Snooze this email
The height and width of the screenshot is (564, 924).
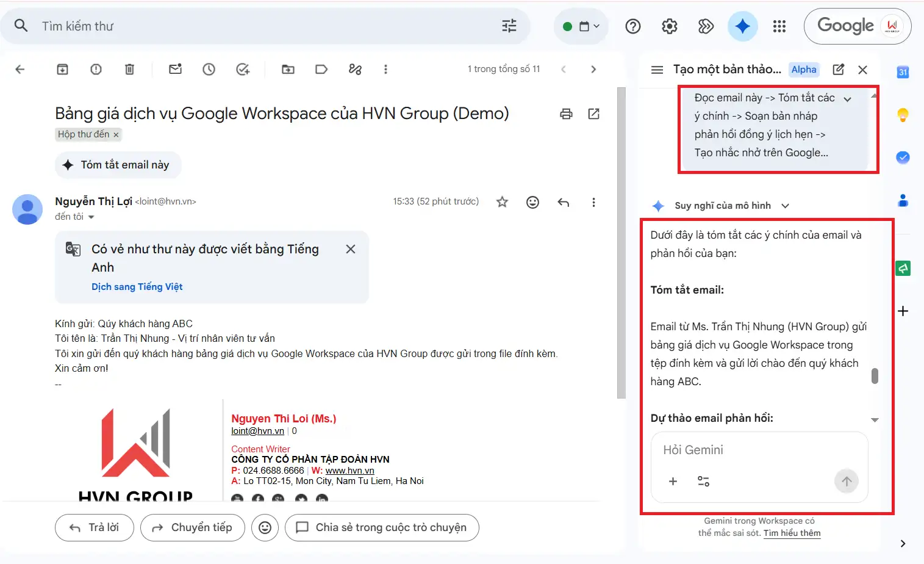point(209,70)
